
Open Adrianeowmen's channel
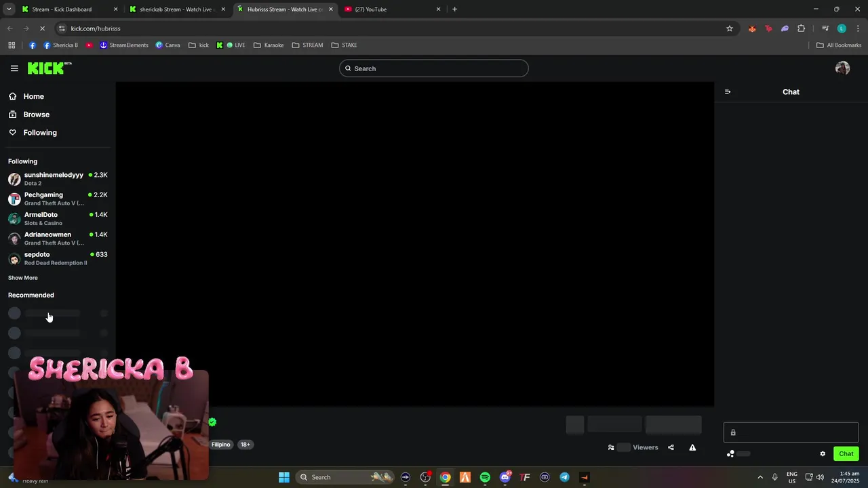click(x=58, y=239)
